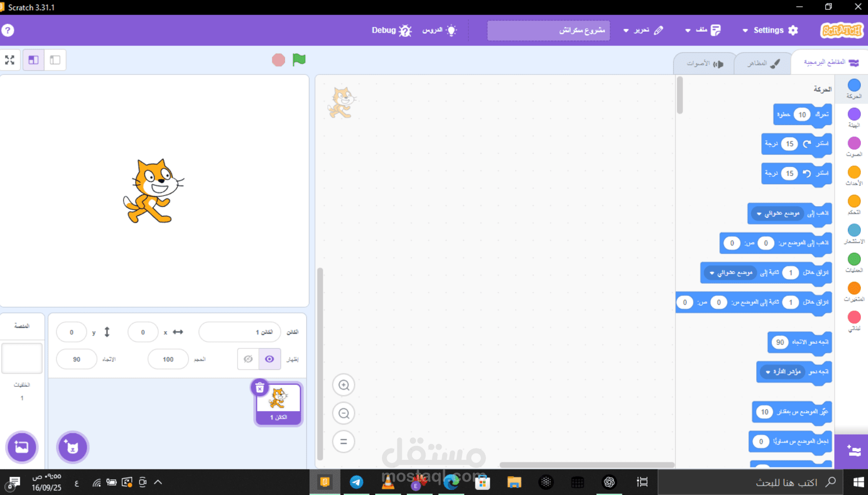Reset workspace zoom with the equals button
Image resolution: width=868 pixels, height=495 pixels.
point(344,441)
